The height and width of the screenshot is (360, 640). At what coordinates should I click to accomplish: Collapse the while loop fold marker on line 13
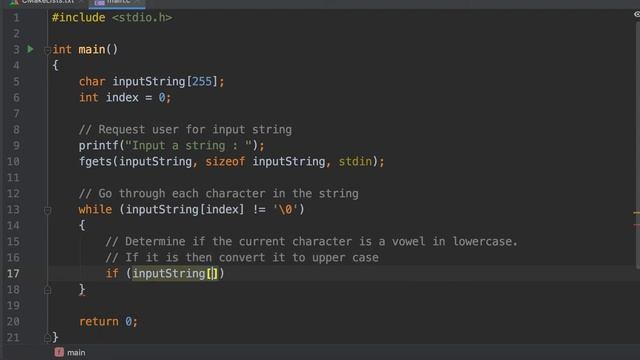[47, 210]
